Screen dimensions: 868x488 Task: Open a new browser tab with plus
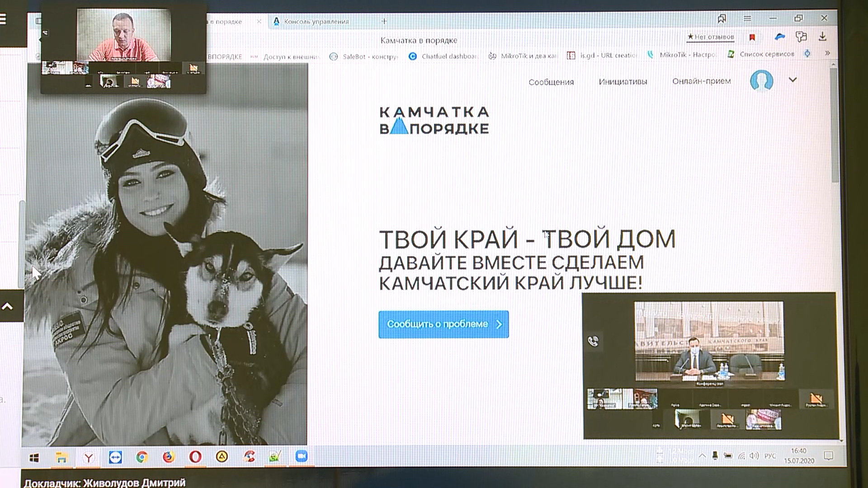(384, 21)
